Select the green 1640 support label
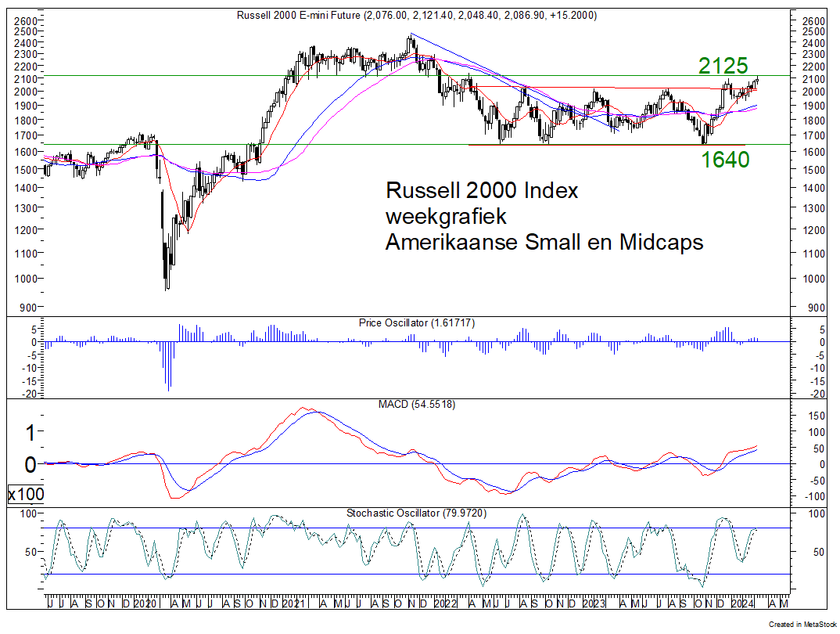This screenshot has width=840, height=634. (724, 160)
